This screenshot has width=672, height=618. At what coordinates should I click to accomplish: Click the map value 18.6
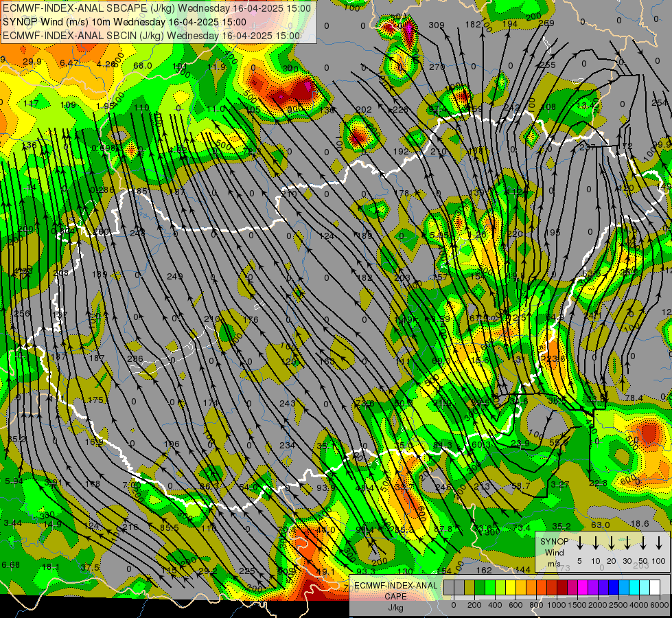(x=640, y=523)
